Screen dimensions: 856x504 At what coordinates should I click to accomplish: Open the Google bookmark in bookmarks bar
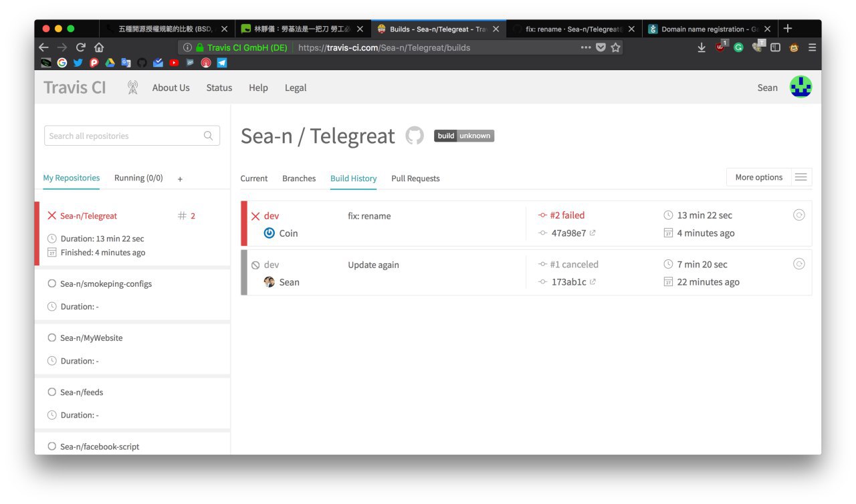click(62, 63)
